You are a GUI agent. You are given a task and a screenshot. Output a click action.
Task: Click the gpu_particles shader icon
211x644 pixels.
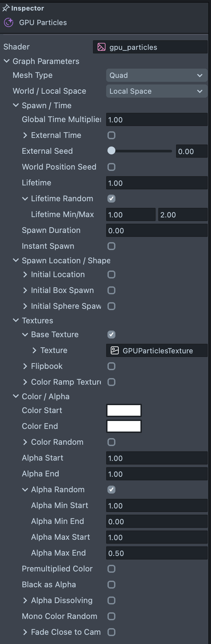click(x=102, y=47)
